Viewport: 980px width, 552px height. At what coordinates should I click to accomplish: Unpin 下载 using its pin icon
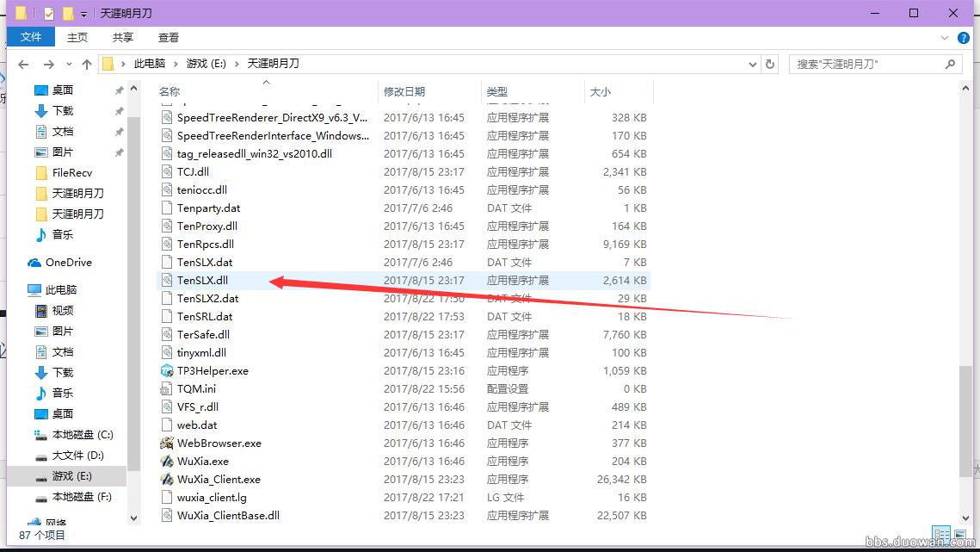coord(121,110)
